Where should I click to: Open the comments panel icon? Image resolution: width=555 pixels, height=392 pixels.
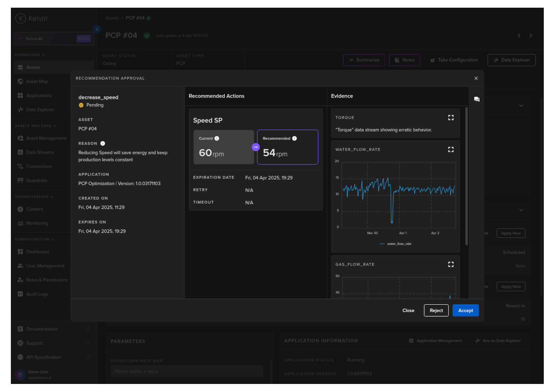click(477, 99)
